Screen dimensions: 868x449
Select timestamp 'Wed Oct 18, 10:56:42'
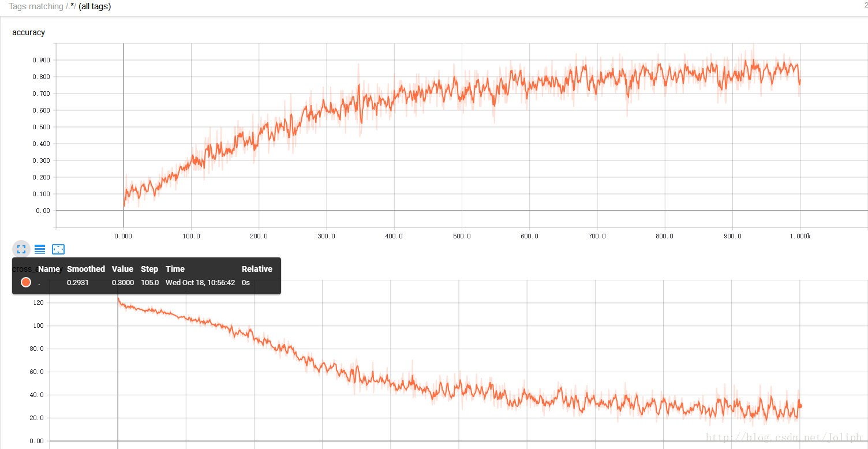[200, 283]
